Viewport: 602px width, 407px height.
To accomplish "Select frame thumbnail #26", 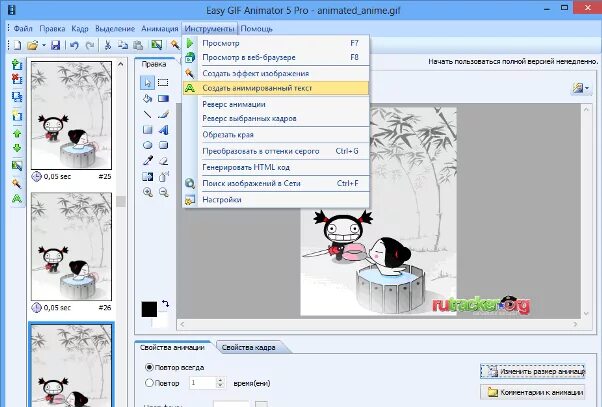I will click(x=71, y=247).
